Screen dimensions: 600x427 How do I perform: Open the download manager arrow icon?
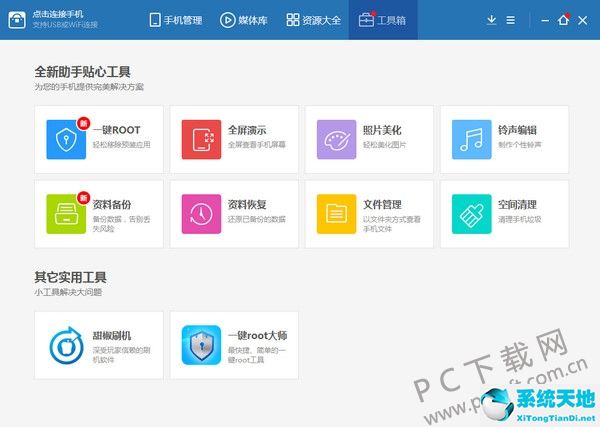491,20
